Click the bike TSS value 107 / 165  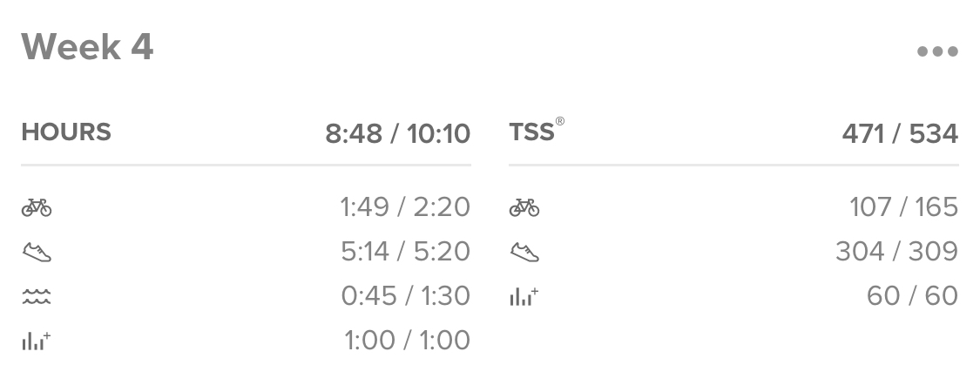903,206
